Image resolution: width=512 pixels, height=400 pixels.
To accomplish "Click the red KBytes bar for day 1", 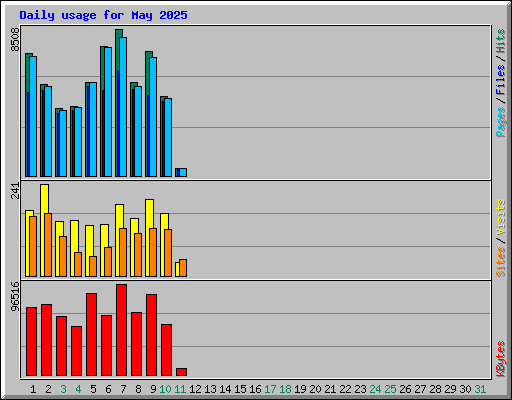I will pyautogui.click(x=32, y=342).
